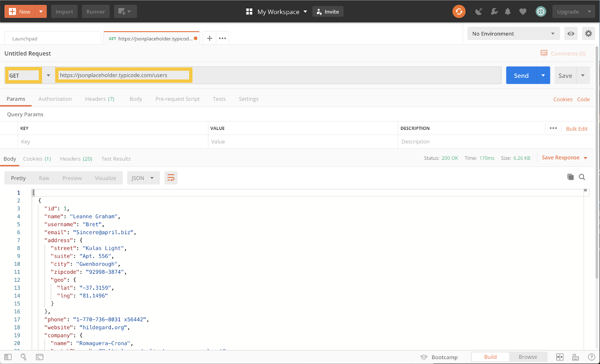Toggle the sidebar icon in status bar
Image resolution: width=600 pixels, height=364 pixels.
click(8, 357)
